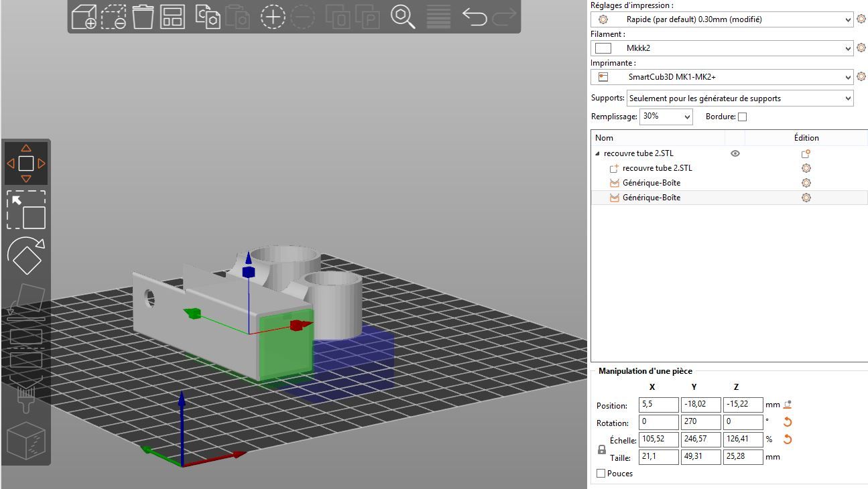This screenshot has height=489, width=868.
Task: Open the Imprimante SmartCub3D dropdown
Action: pos(722,77)
